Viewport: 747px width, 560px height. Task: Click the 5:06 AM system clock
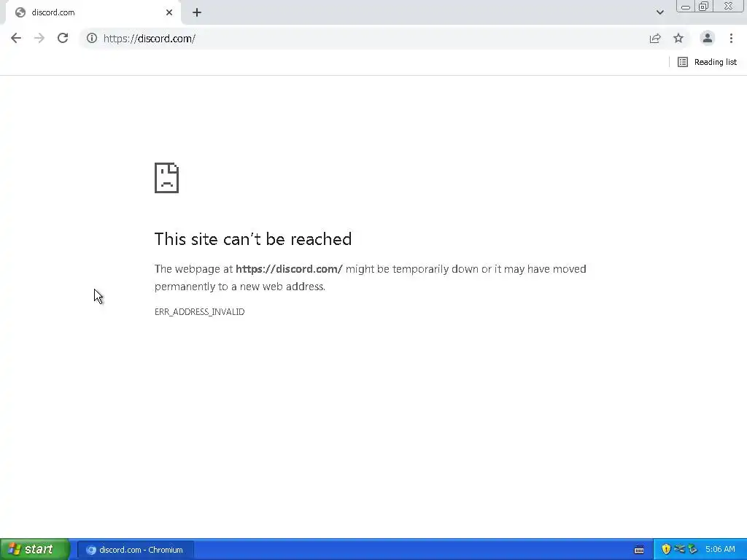pyautogui.click(x=720, y=549)
